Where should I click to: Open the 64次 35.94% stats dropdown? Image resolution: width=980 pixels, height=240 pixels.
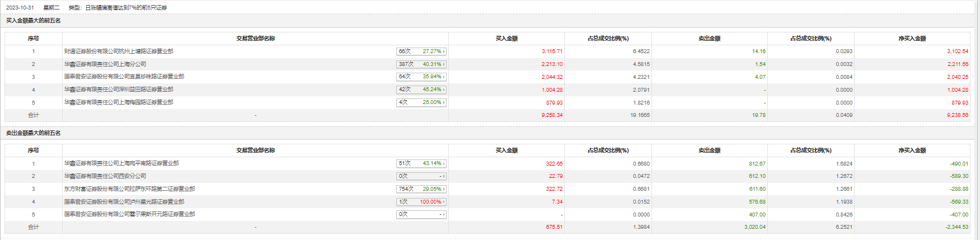coord(421,77)
